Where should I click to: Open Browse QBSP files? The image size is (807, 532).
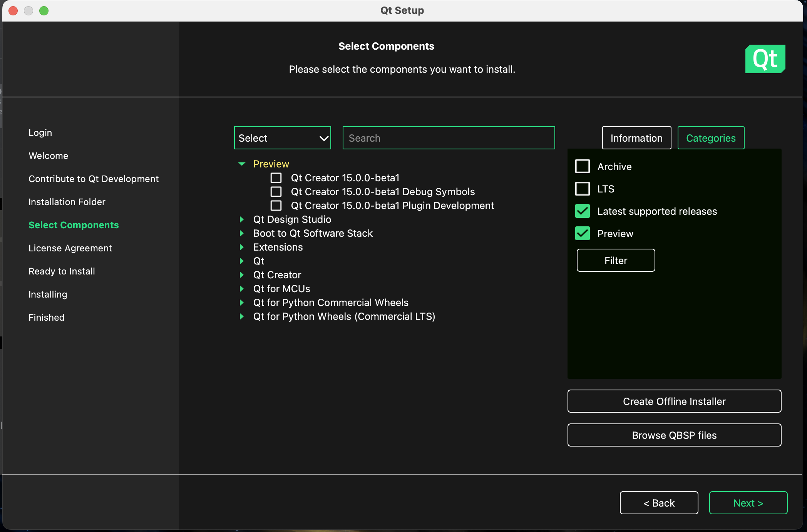click(x=674, y=435)
